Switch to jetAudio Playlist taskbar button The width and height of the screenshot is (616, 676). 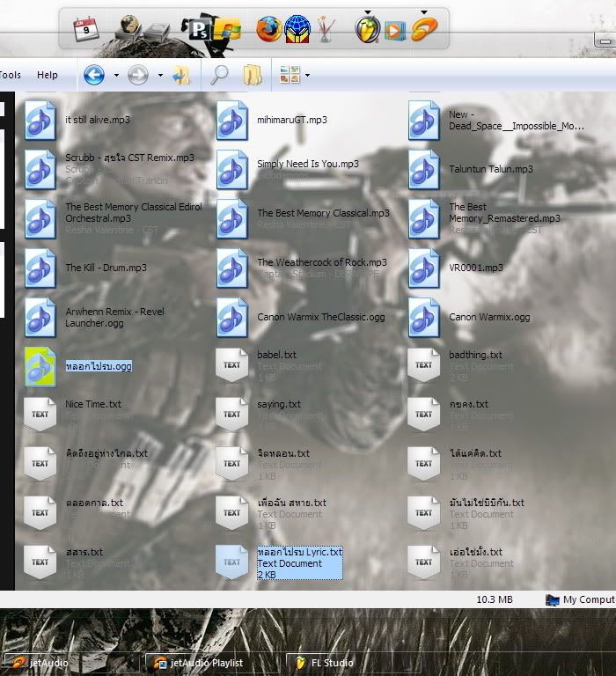click(x=213, y=663)
